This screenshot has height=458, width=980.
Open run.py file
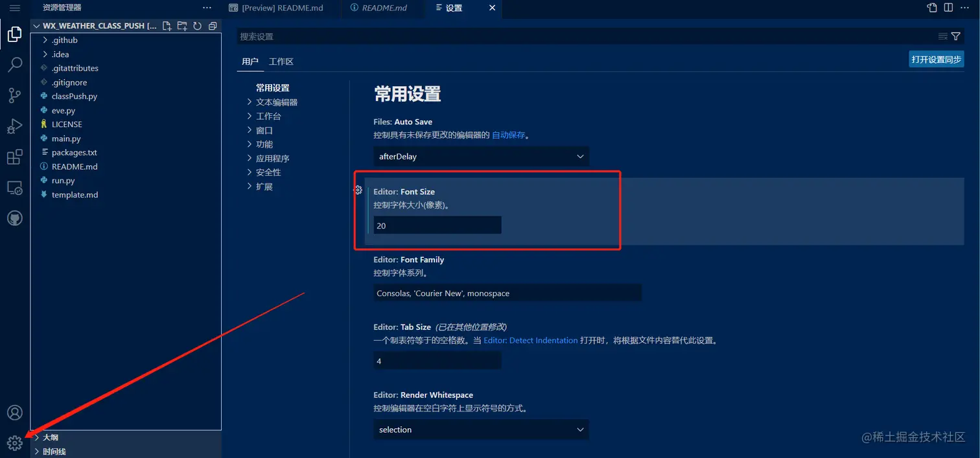click(63, 181)
